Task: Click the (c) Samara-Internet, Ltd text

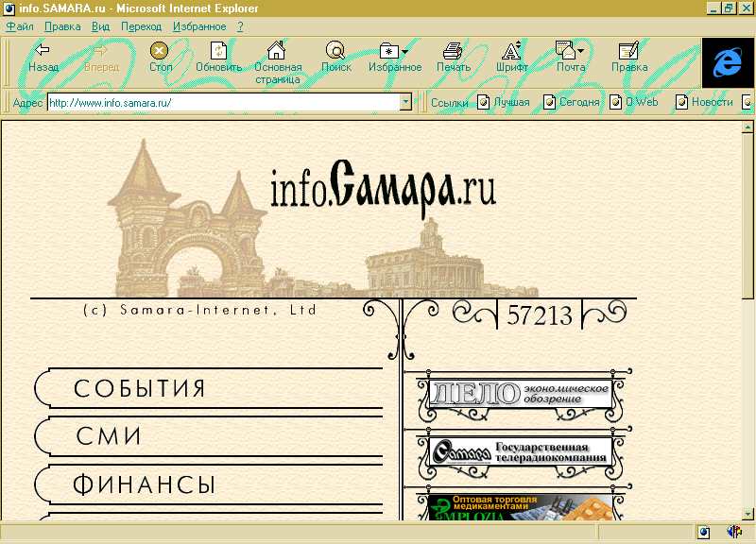Action: point(199,310)
